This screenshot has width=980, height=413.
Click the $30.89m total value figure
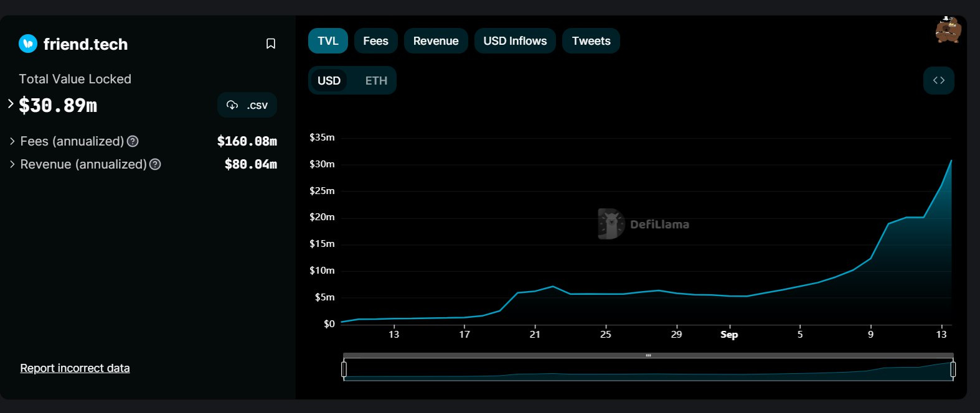tap(58, 105)
